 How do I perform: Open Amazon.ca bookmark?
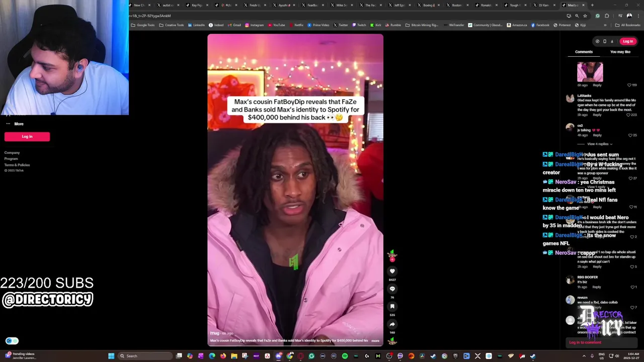point(517,25)
